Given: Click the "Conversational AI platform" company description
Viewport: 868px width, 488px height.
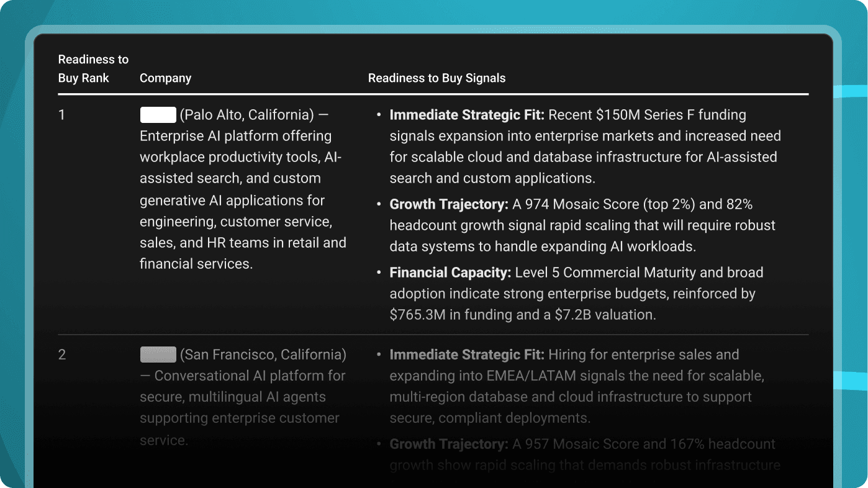Looking at the screenshot, I should click(x=250, y=376).
